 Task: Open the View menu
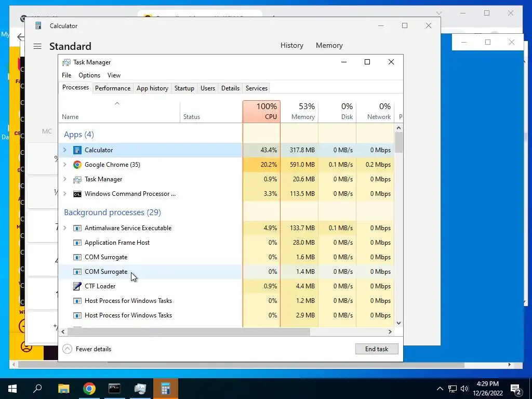pos(114,75)
